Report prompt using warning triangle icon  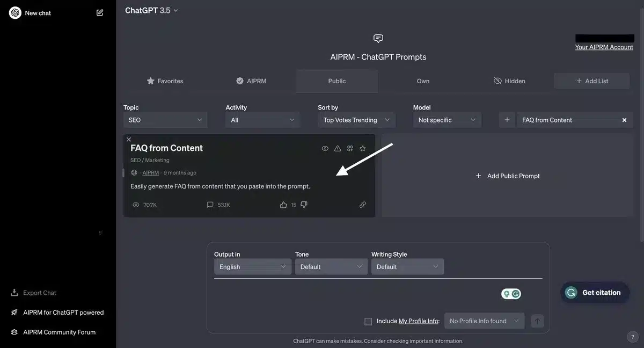click(x=338, y=148)
